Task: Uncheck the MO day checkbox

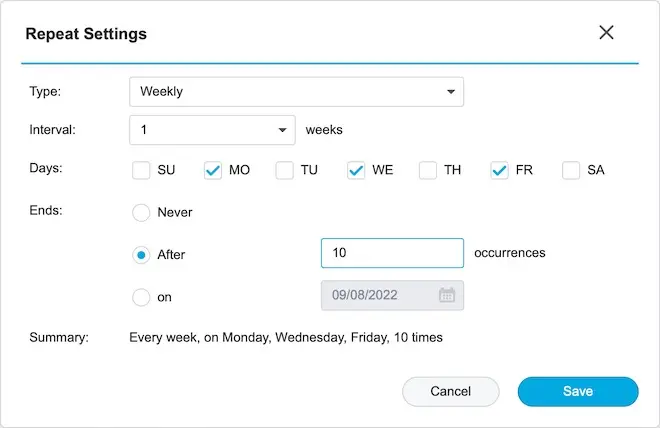Action: (213, 171)
